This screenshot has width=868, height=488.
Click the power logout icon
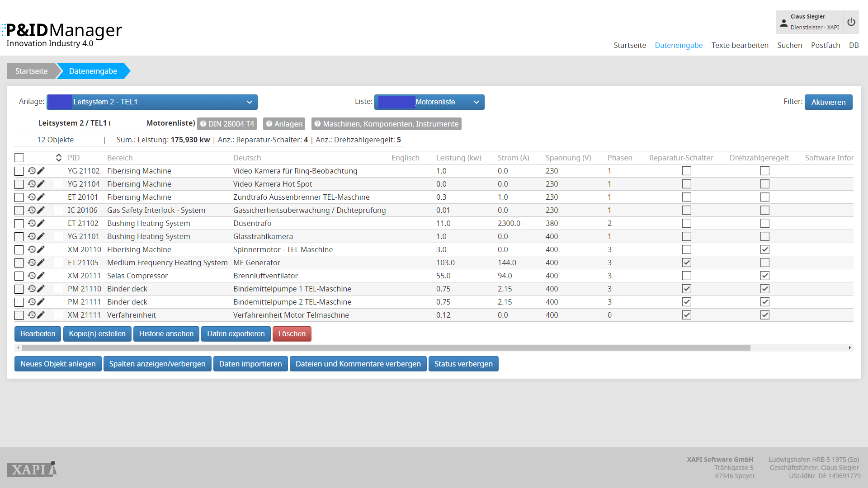coord(851,22)
